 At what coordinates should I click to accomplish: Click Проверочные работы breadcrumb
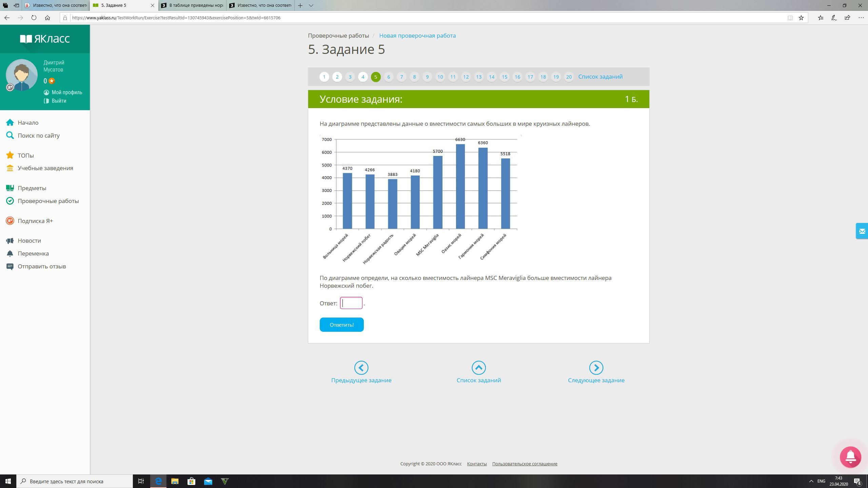[x=338, y=36]
